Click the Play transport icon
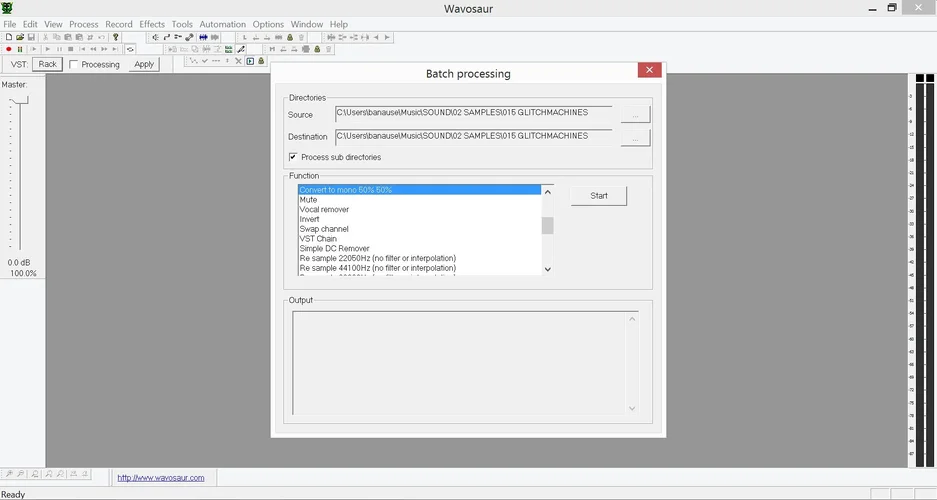 [x=48, y=49]
